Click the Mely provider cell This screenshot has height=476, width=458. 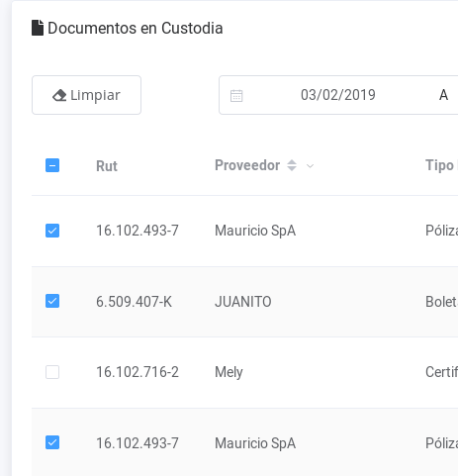[229, 372]
